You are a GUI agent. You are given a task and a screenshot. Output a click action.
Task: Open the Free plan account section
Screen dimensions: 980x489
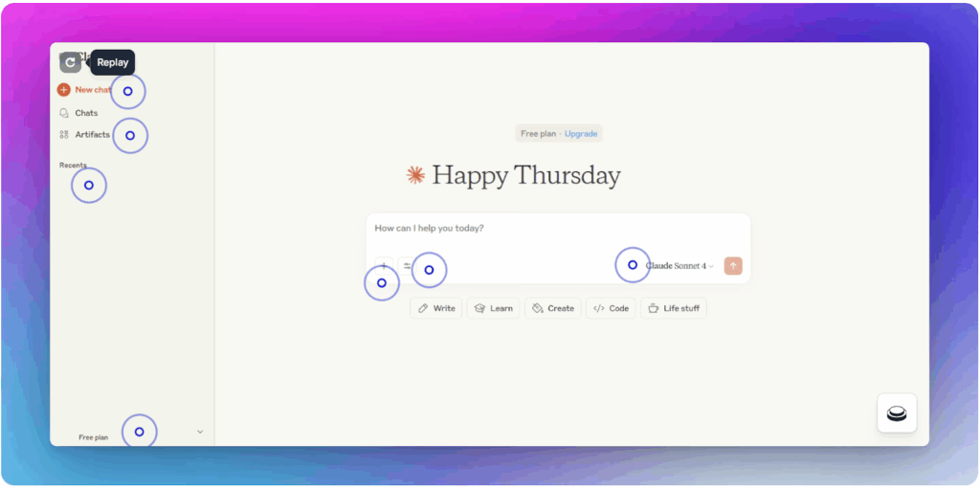tap(94, 437)
